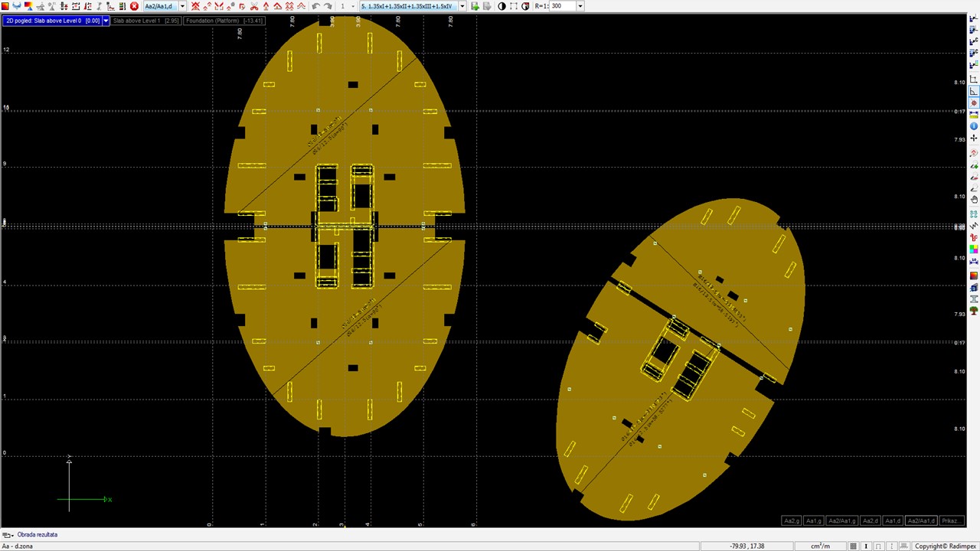Open the Aa2/Aa1,d result type dropdown

click(x=182, y=6)
